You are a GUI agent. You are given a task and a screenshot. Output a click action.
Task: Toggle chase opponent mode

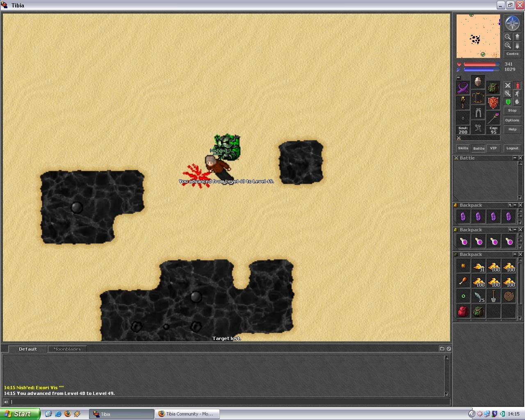(x=517, y=94)
